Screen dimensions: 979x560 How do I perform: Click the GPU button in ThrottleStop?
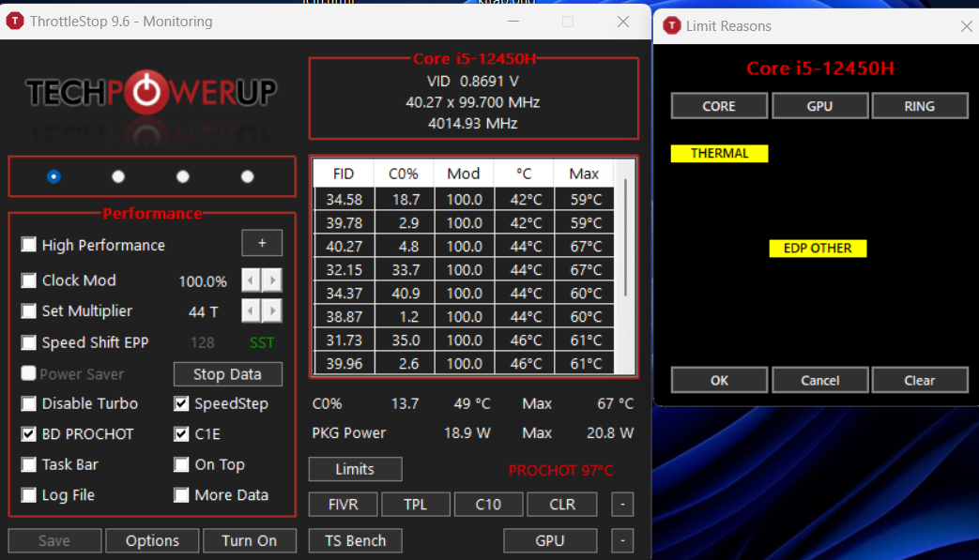[x=550, y=540]
